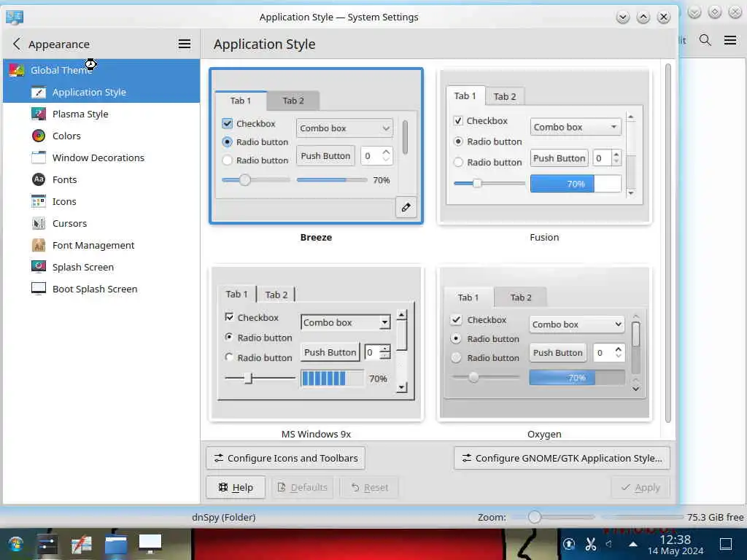Select the first Radio button in Breeze preview

[228, 142]
